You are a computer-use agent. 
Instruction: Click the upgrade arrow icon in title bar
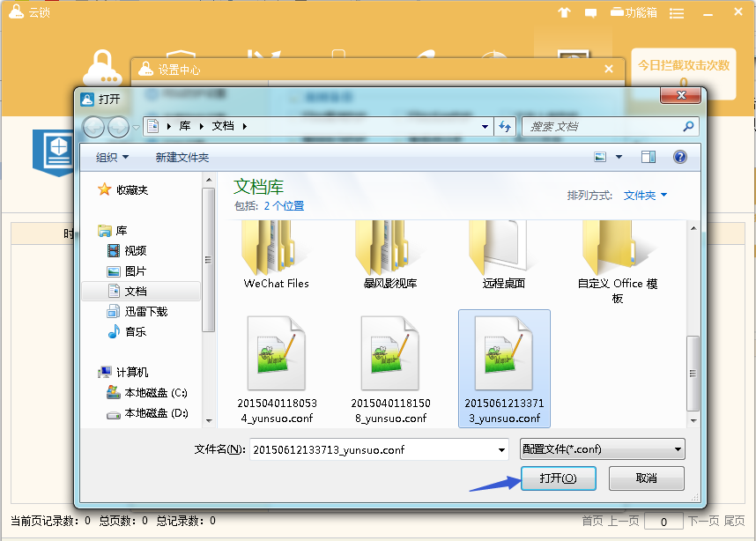[x=564, y=12]
